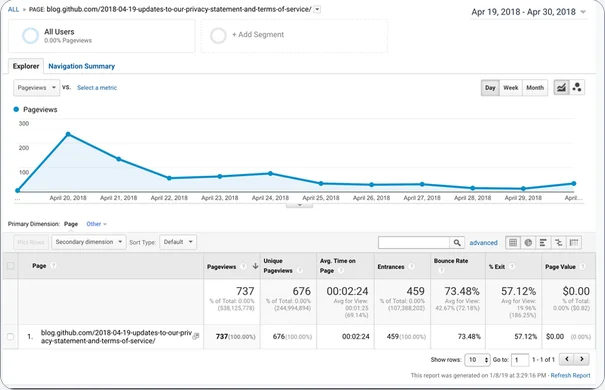605x390 pixels.
Task: Set chart granularity to Month
Action: [535, 88]
